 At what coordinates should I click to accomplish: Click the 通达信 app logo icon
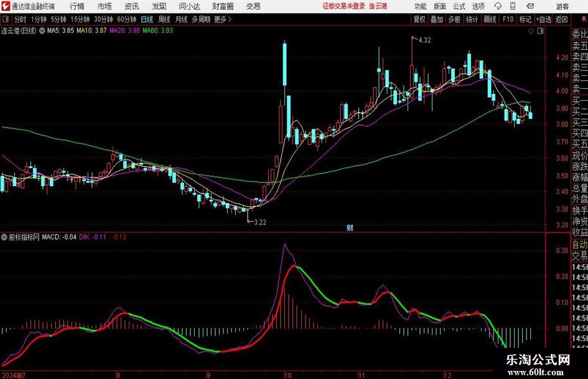click(6, 6)
